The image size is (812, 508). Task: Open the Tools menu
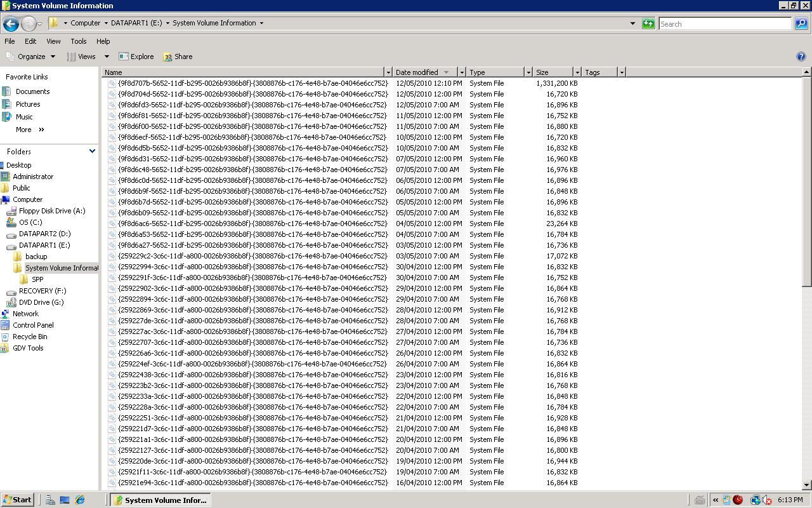coord(78,41)
